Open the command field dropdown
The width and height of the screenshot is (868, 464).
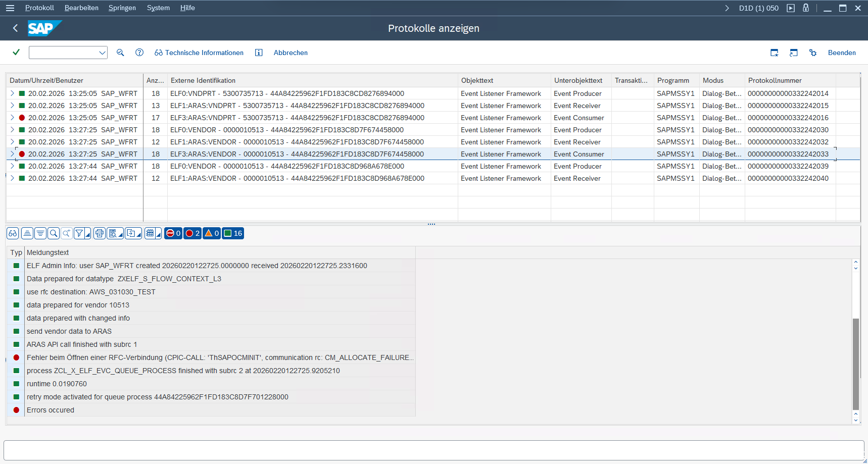pyautogui.click(x=103, y=53)
